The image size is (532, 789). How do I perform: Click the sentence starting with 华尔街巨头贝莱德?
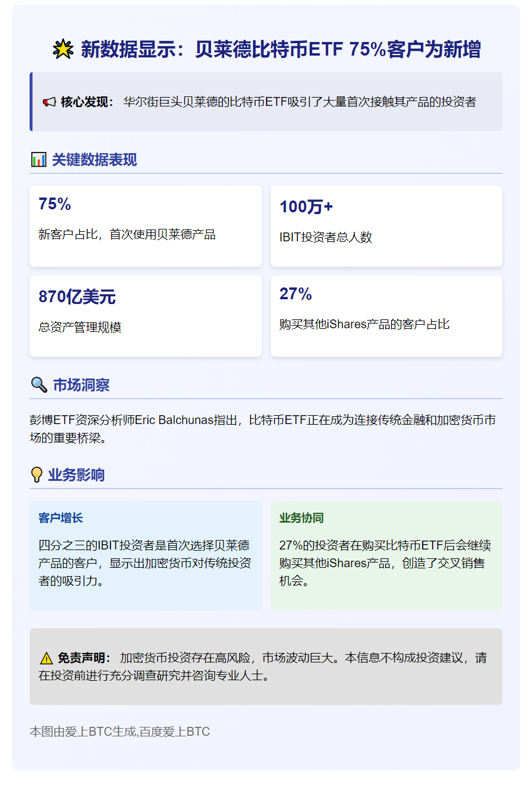[300, 102]
